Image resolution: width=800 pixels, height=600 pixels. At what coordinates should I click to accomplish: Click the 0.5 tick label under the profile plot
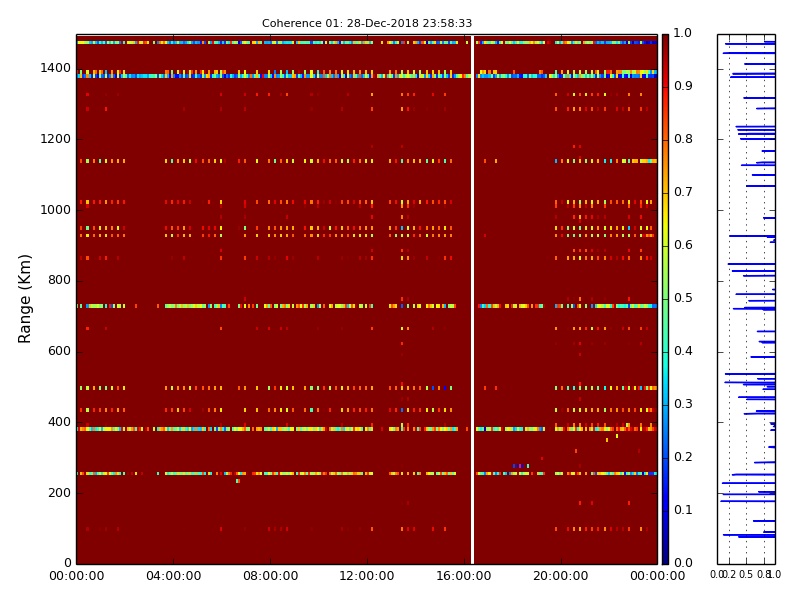coord(746,574)
